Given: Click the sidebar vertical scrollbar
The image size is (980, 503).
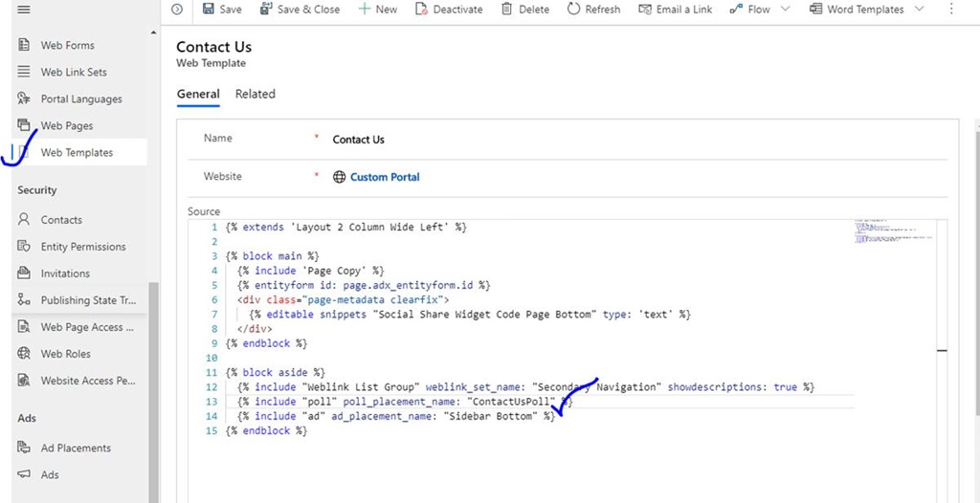Looking at the screenshot, I should 154,383.
